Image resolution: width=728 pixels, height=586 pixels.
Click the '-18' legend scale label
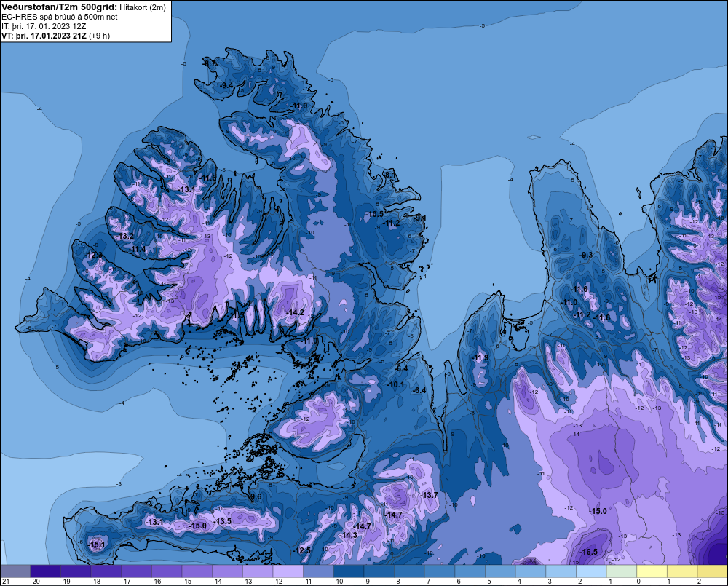tap(95, 582)
